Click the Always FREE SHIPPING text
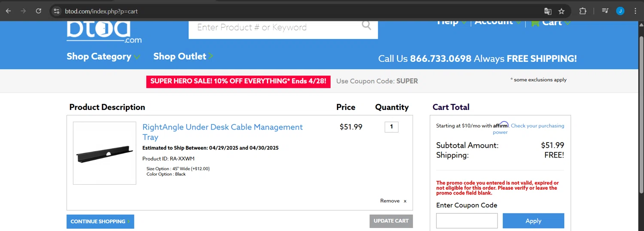The height and width of the screenshot is (231, 644). (x=525, y=58)
